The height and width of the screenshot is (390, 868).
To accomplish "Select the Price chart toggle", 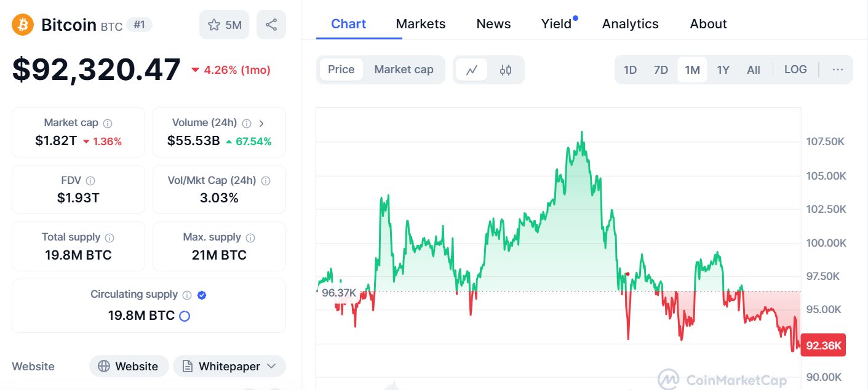I will 341,70.
